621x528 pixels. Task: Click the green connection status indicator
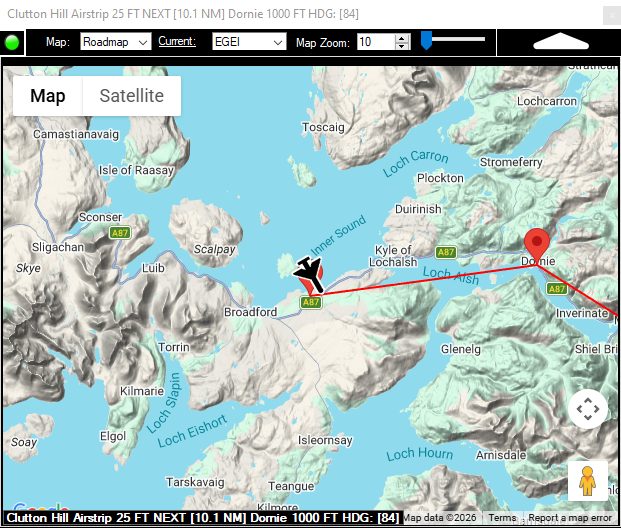click(14, 42)
